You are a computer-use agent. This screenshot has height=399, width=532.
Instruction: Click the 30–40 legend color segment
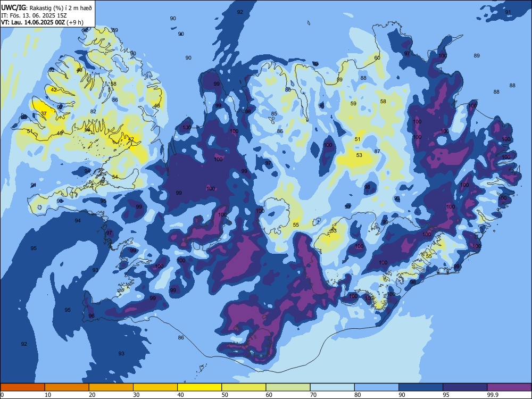pyautogui.click(x=155, y=387)
